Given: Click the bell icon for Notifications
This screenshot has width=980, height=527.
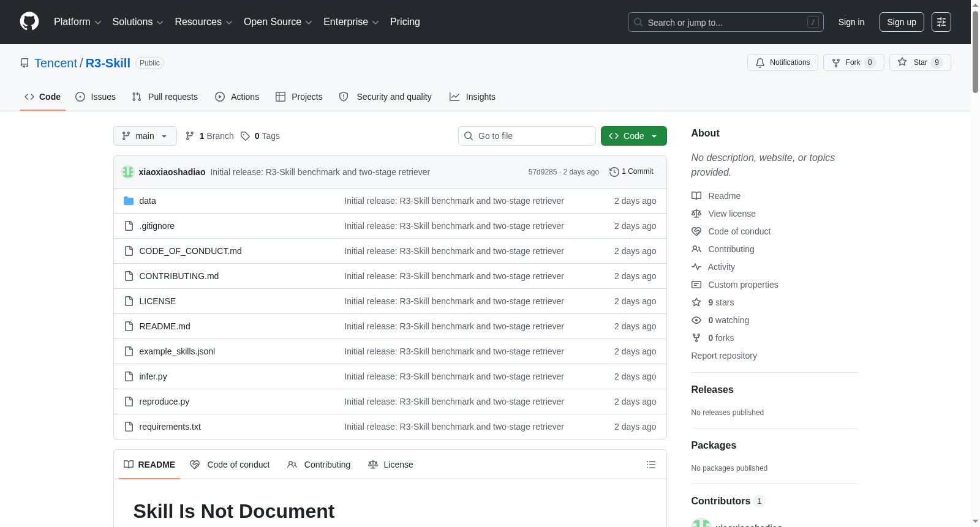Looking at the screenshot, I should coord(760,62).
